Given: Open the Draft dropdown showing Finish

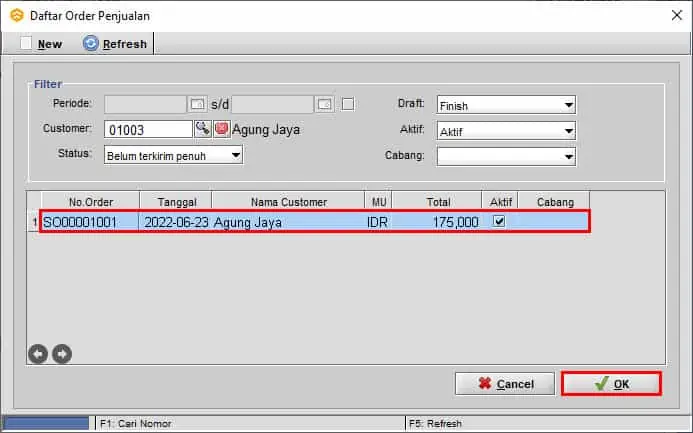Looking at the screenshot, I should pos(506,105).
